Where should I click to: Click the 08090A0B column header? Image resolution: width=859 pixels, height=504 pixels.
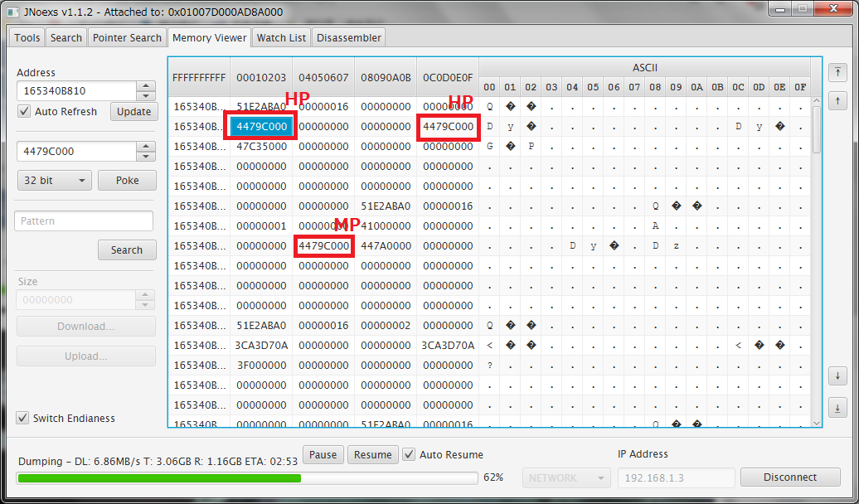(386, 77)
